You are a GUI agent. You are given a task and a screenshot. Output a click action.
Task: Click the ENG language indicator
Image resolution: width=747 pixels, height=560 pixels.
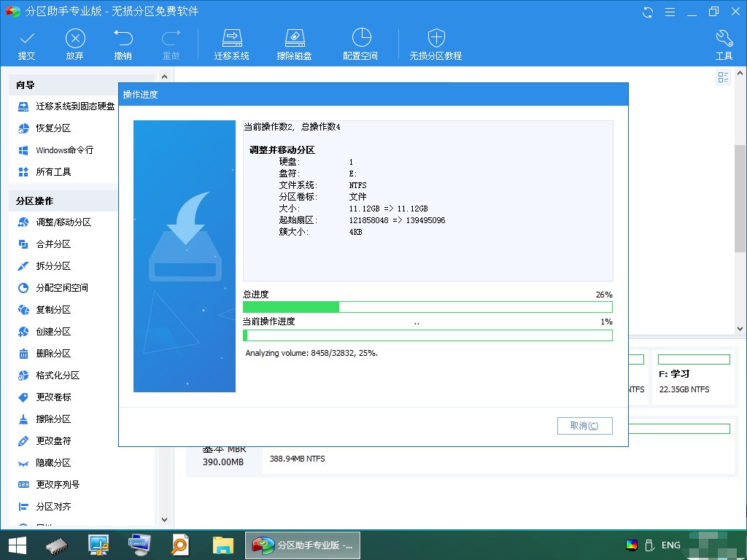671,545
